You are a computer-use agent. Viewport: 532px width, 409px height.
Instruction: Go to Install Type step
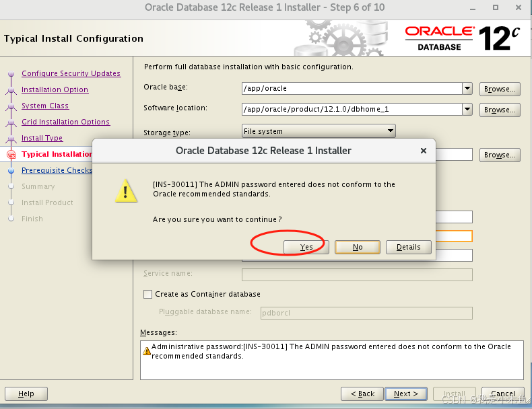point(42,138)
